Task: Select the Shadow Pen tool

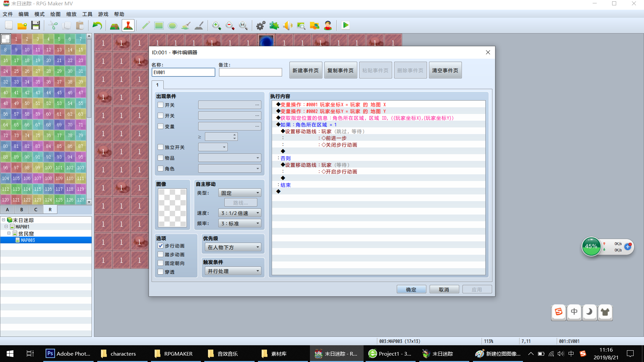Action: click(x=199, y=25)
